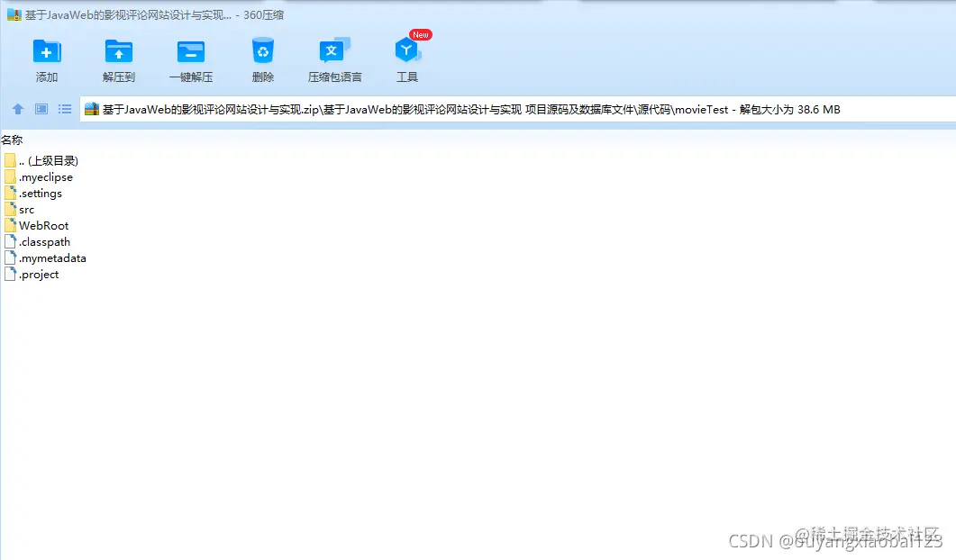Select the .settings folder icon
Screen dimensions: 956x560
10,194
